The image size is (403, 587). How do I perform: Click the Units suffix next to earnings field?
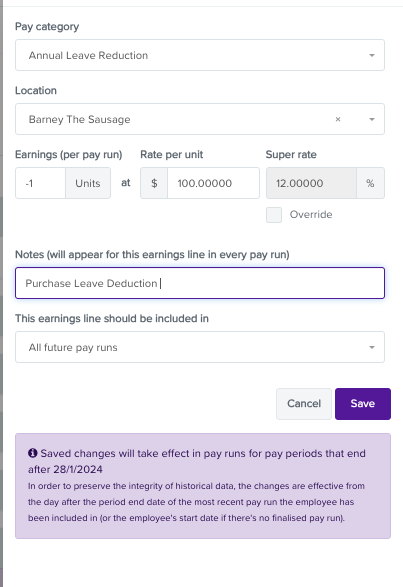(88, 183)
